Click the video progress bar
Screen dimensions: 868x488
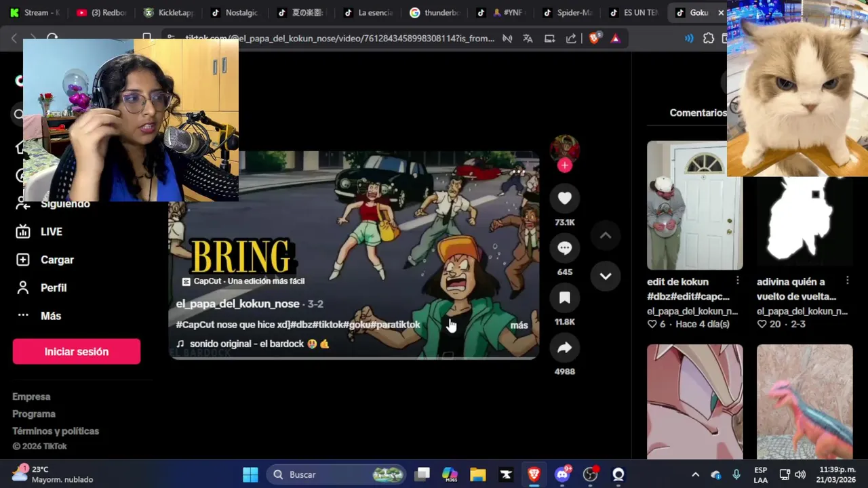(353, 357)
